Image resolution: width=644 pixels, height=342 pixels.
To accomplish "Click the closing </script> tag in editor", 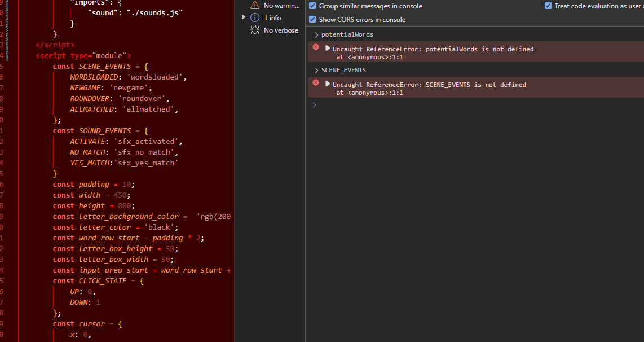I will pos(55,45).
